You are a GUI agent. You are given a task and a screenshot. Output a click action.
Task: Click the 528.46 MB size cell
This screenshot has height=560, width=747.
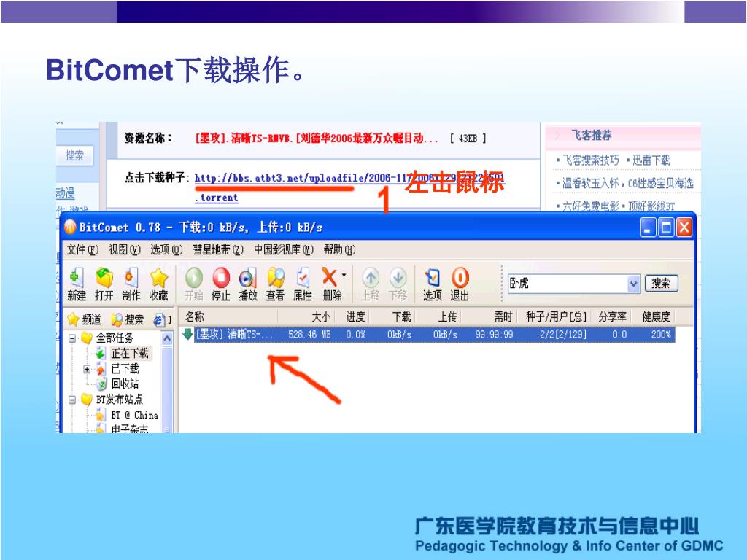point(309,335)
